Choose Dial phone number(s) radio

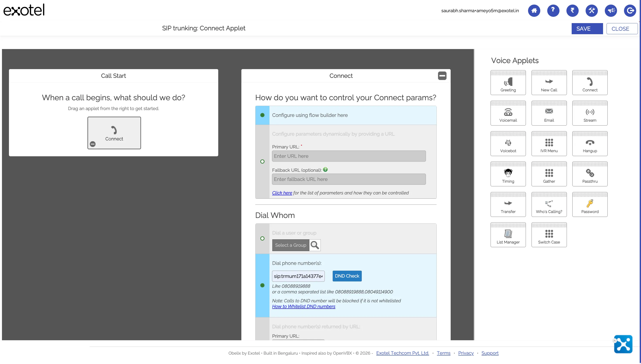point(262,286)
